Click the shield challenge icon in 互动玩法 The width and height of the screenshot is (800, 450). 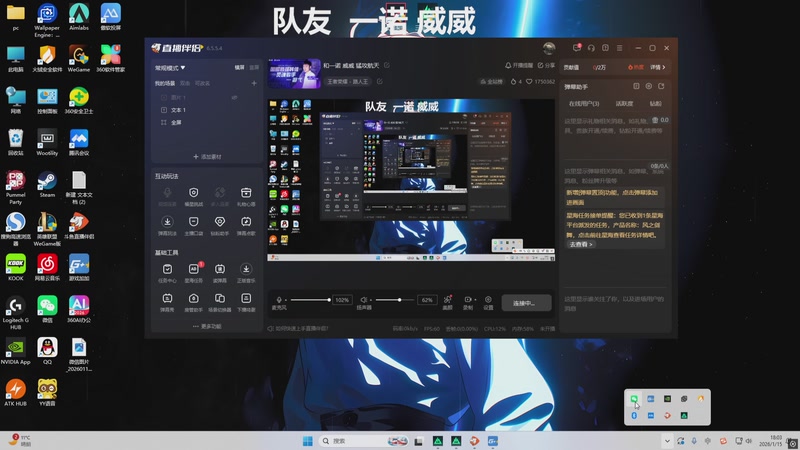(x=193, y=196)
